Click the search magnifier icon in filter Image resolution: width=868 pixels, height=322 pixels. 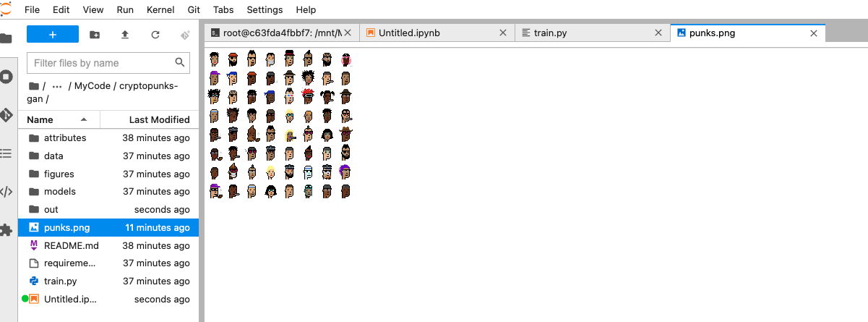point(180,63)
